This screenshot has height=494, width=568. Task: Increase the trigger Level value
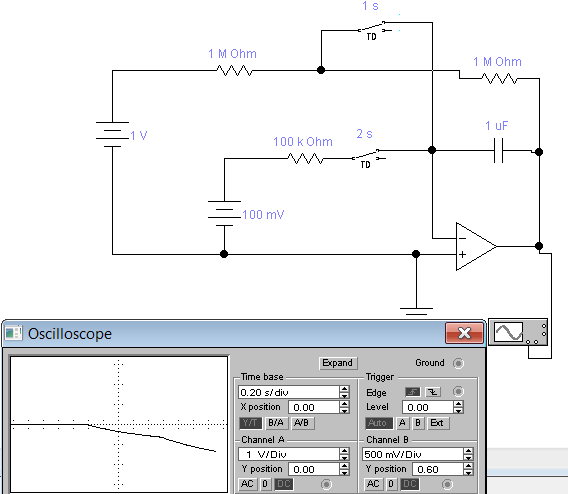459,403
